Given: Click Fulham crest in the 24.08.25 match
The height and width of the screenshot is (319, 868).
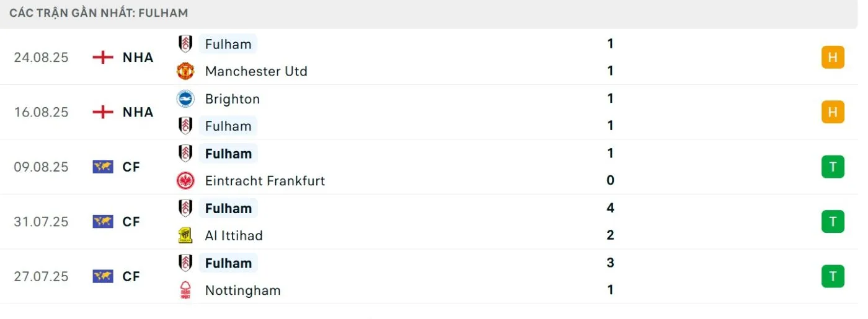Looking at the screenshot, I should (x=185, y=44).
